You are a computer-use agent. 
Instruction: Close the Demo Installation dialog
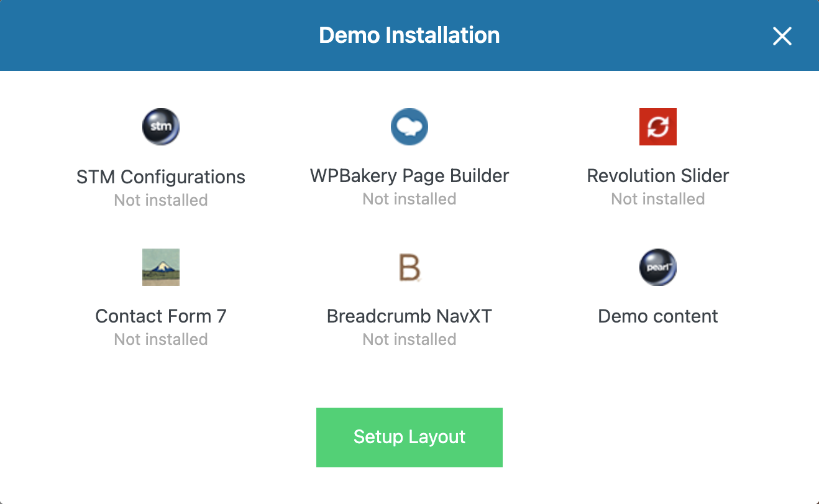coord(782,36)
